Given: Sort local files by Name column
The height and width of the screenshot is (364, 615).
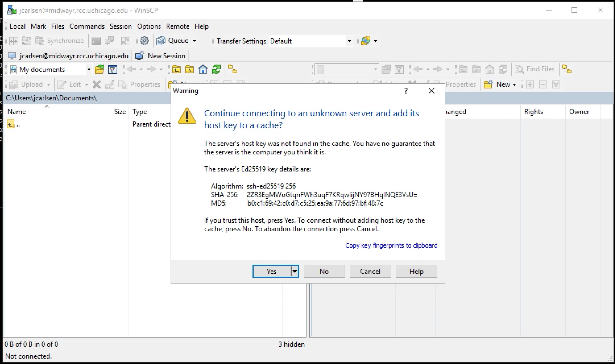Looking at the screenshot, I should [x=47, y=112].
